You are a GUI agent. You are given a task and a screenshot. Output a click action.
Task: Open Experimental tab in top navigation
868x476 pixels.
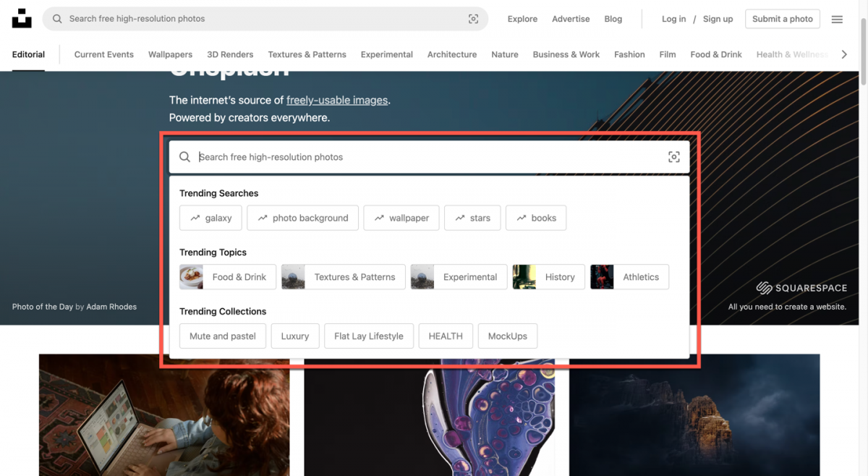coord(387,54)
